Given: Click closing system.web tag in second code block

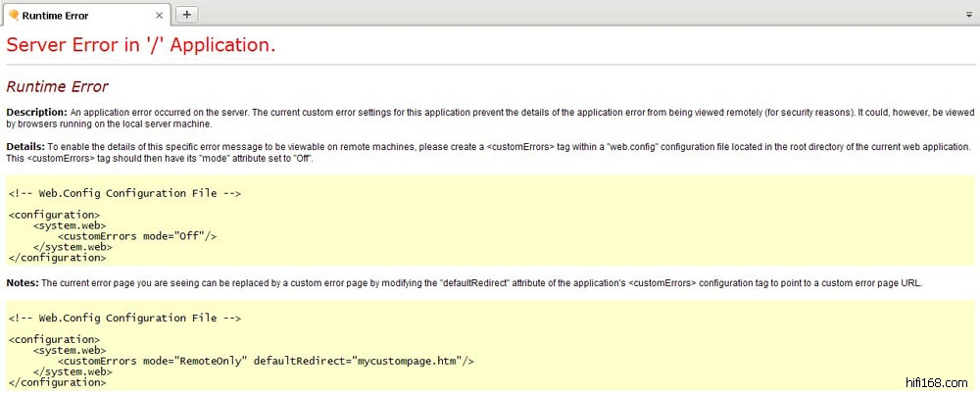Looking at the screenshot, I should [73, 371].
